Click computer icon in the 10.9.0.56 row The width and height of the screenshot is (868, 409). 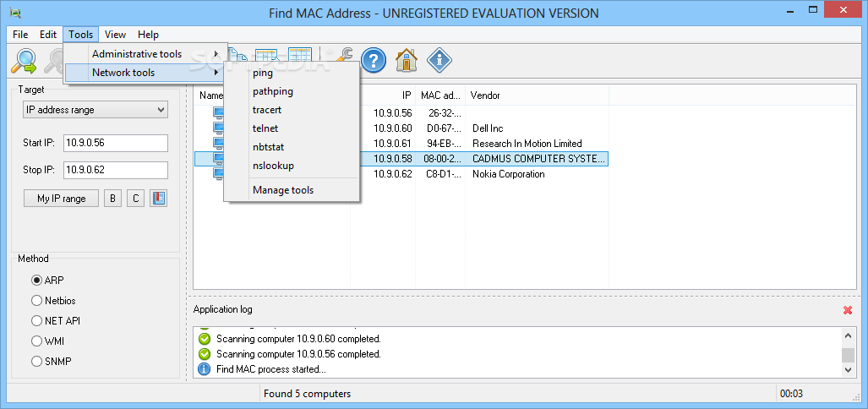pyautogui.click(x=219, y=113)
